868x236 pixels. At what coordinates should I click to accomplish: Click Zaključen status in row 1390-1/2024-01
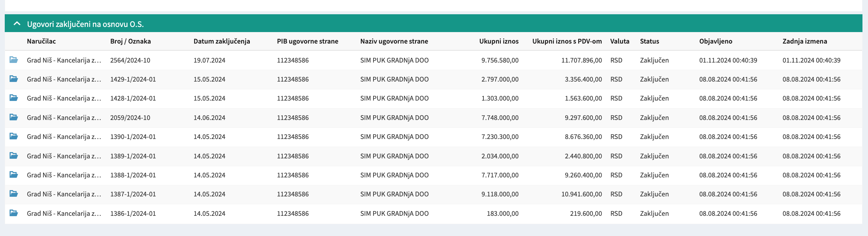pyautogui.click(x=655, y=137)
